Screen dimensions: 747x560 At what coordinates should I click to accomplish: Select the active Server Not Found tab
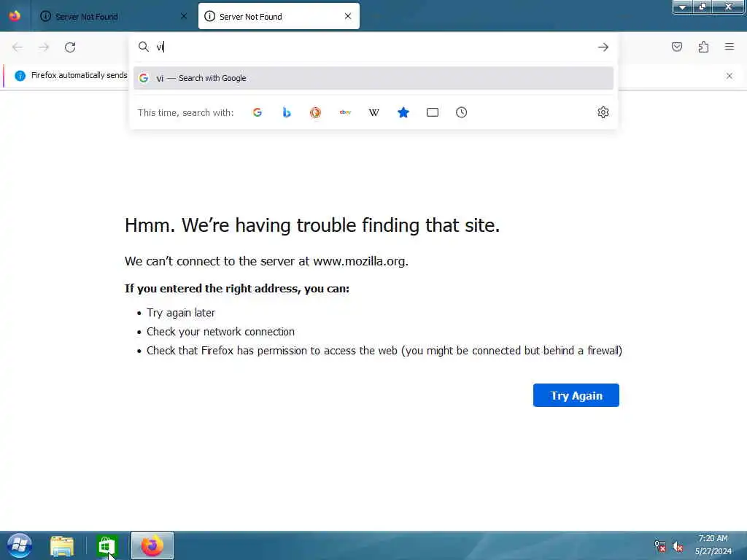click(279, 16)
